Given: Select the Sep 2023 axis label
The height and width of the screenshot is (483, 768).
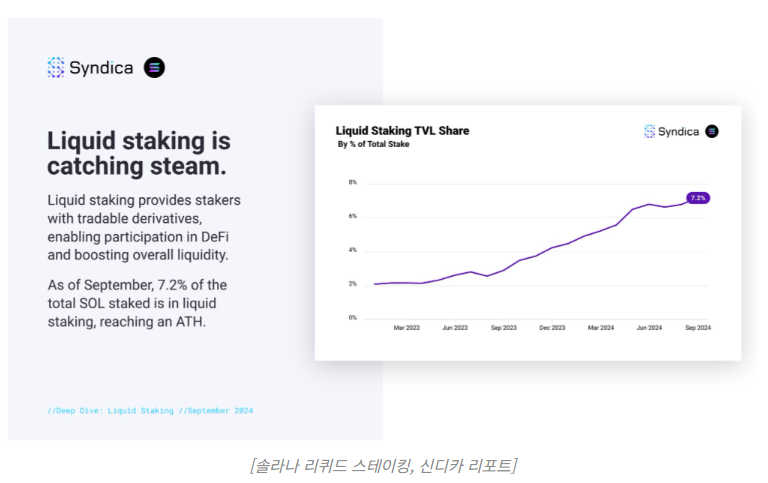Looking at the screenshot, I should click(x=503, y=327).
